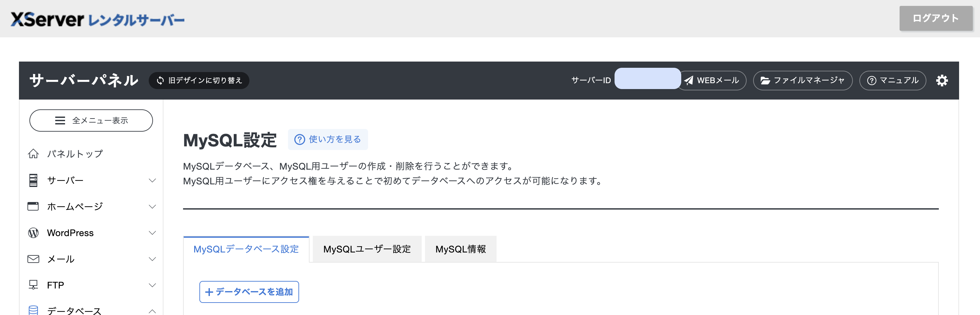Switch to the MySQLユーザー設定 tab
Viewport: 980px width, 315px height.
click(x=367, y=249)
